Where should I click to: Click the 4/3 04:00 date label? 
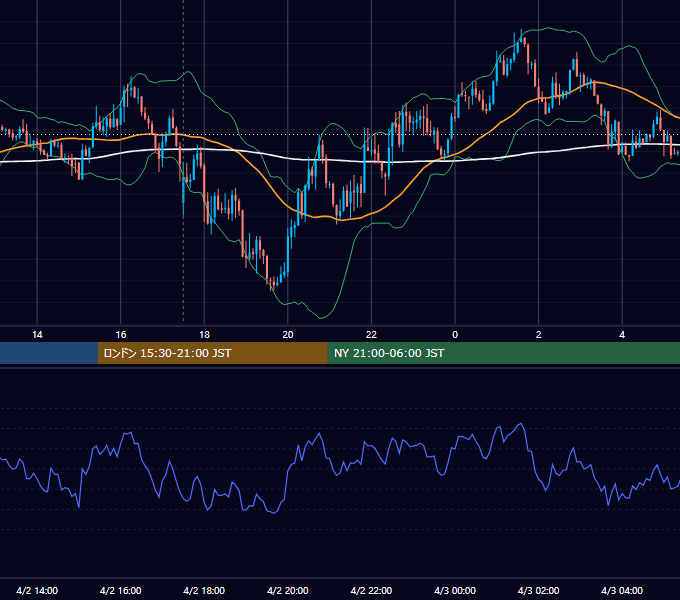tap(622, 590)
